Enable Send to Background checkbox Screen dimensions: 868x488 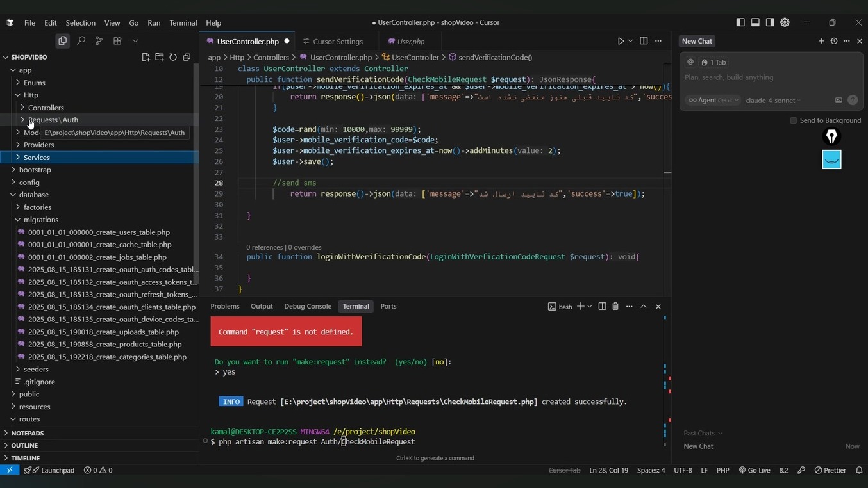[x=794, y=120]
